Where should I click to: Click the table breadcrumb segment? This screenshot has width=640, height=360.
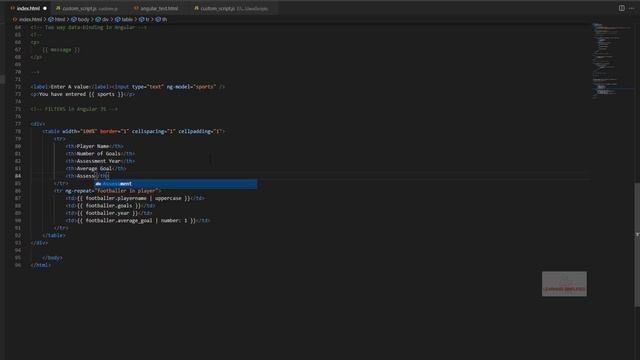click(x=124, y=19)
